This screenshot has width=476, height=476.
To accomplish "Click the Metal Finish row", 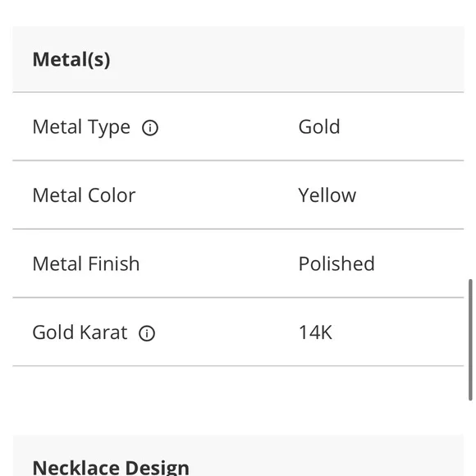I will coord(238,263).
